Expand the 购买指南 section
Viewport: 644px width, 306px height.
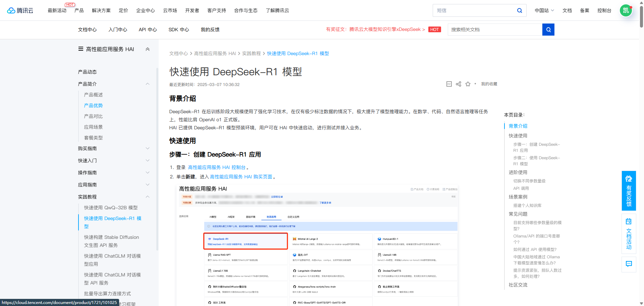(x=148, y=148)
